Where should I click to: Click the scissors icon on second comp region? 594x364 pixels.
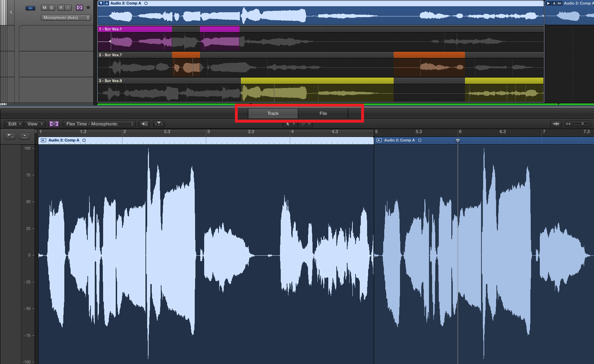559,3
